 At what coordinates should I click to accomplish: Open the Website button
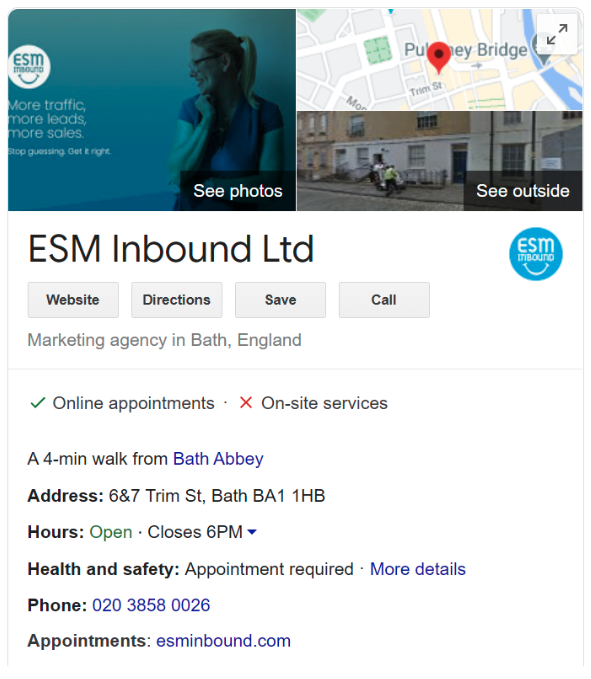pos(73,300)
